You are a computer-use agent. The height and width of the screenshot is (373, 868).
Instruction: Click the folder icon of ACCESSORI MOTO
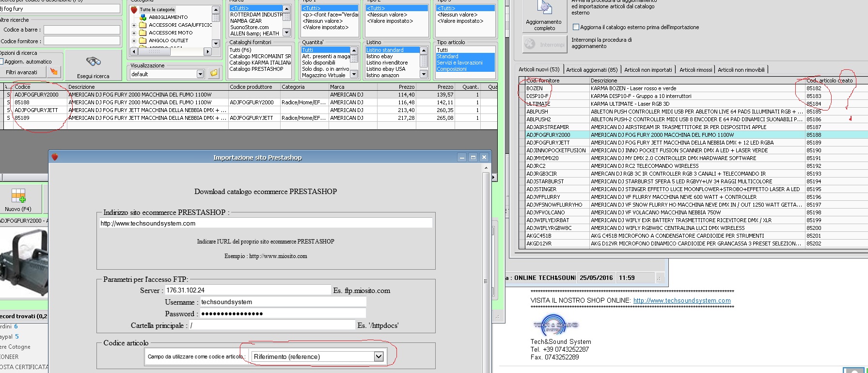[143, 32]
